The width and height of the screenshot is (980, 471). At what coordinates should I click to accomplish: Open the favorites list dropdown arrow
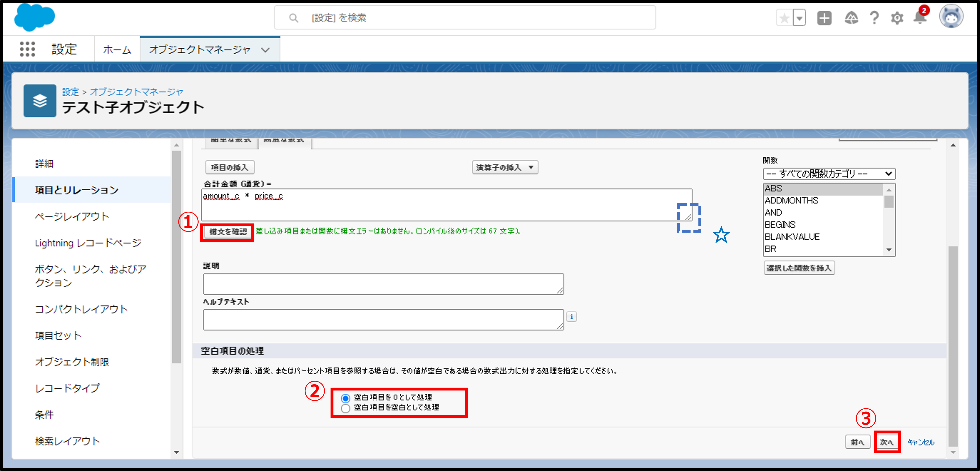pos(800,18)
